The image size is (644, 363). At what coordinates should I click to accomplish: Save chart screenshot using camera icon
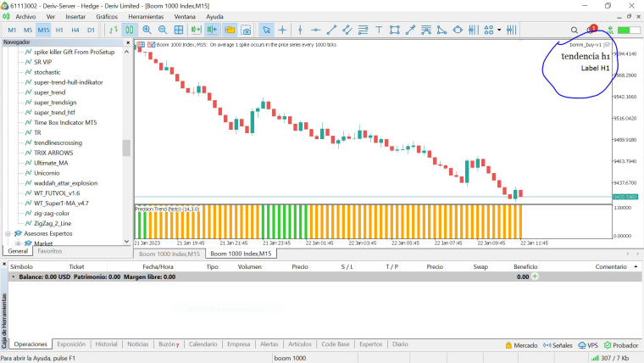(x=246, y=30)
